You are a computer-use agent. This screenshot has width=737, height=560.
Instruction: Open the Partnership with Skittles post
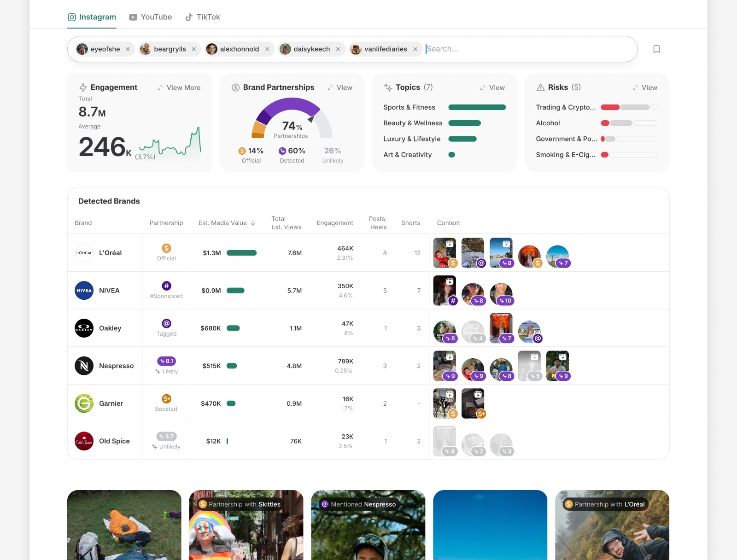click(x=246, y=525)
